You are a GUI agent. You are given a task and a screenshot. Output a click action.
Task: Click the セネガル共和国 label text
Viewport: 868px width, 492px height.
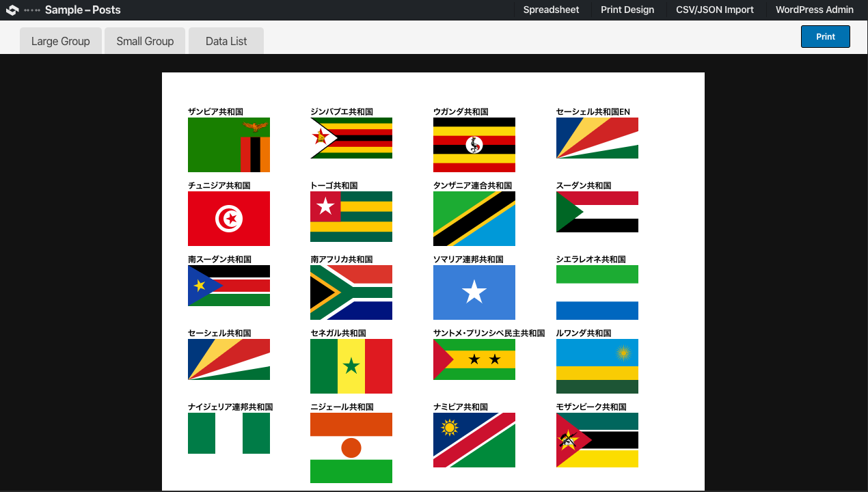tap(338, 333)
